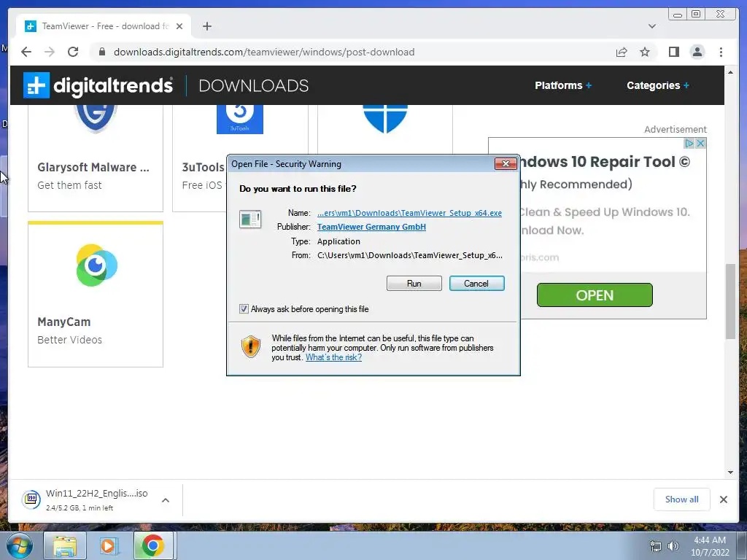The image size is (747, 560).
Task: Click the AdChoices icon on advertisement
Action: [689, 144]
